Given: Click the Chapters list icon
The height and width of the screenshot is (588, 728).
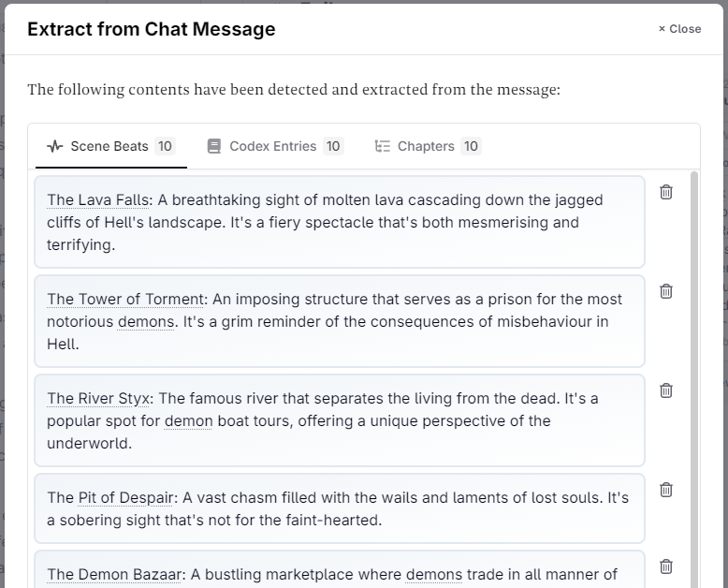Looking at the screenshot, I should [x=382, y=146].
